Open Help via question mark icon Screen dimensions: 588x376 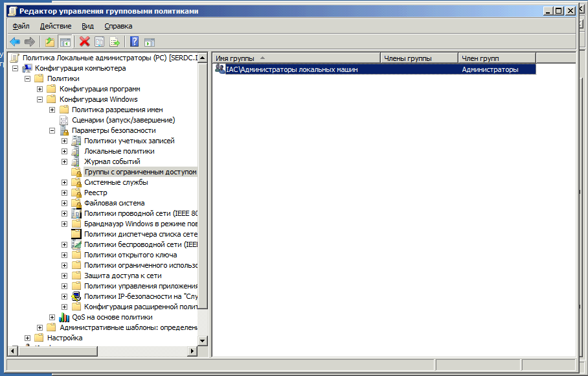click(134, 41)
